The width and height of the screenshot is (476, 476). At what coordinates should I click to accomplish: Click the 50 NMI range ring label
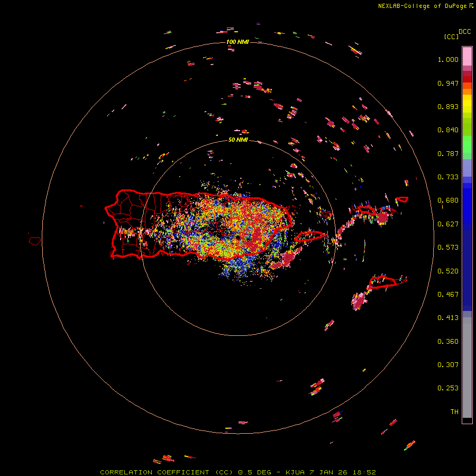[x=238, y=140]
